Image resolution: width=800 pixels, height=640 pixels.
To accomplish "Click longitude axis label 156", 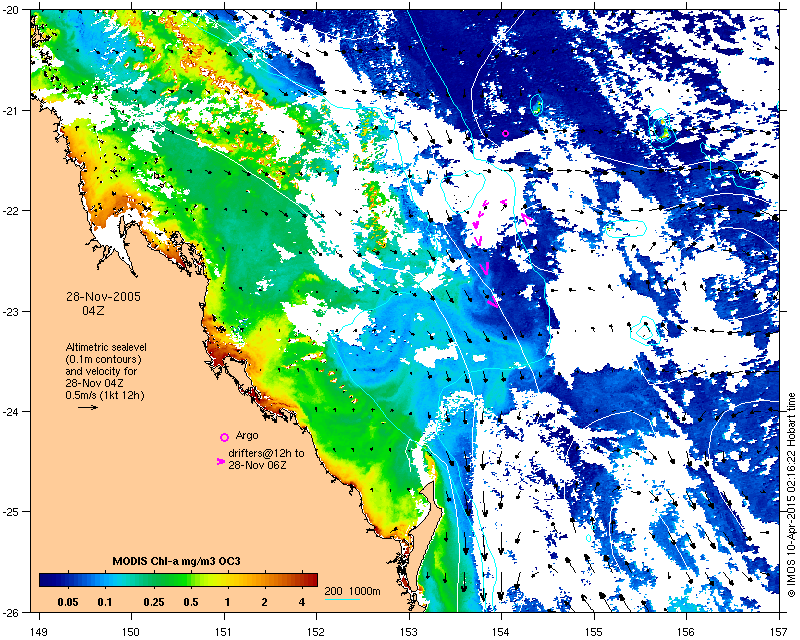I will coord(686,631).
